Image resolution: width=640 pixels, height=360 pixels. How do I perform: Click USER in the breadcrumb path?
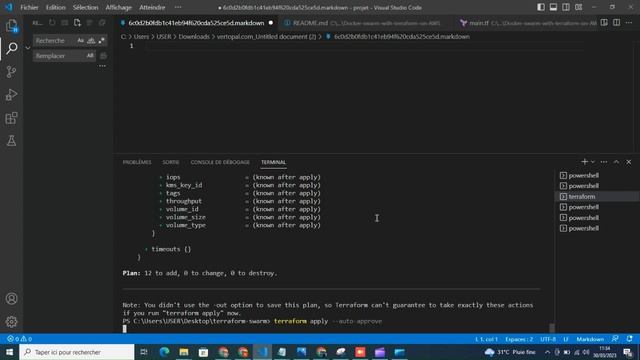[164, 37]
